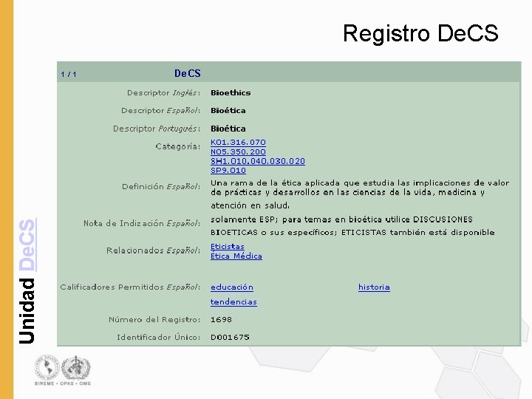This screenshot has width=532, height=399.
Task: Click the Portuguese descriptor Bioética
Action: 228,129
